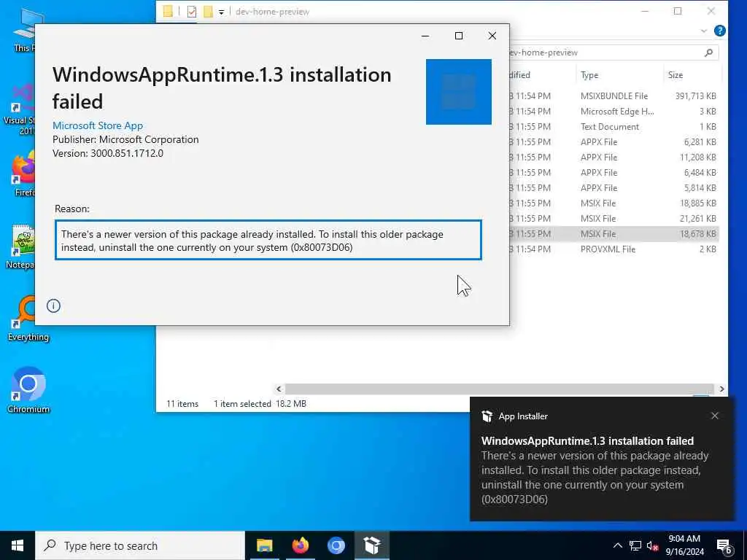Expand the Explorer ribbon chevron

point(704,31)
